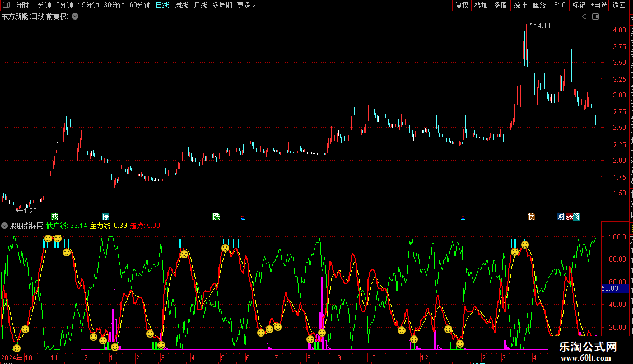Click the 复权 adjustment button
The width and height of the screenshot is (633, 364).
[x=462, y=5]
